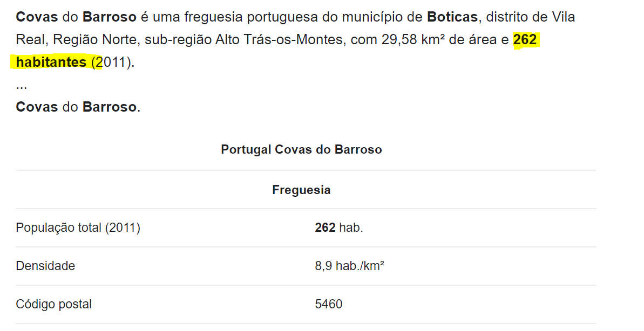Click the "8,9 hab./km²" density value
The image size is (644, 331).
click(349, 266)
